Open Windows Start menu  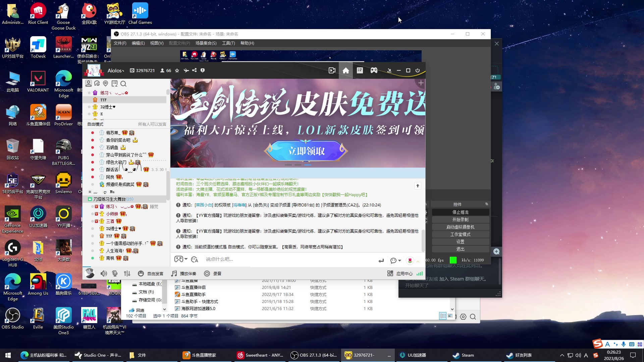coord(8,355)
